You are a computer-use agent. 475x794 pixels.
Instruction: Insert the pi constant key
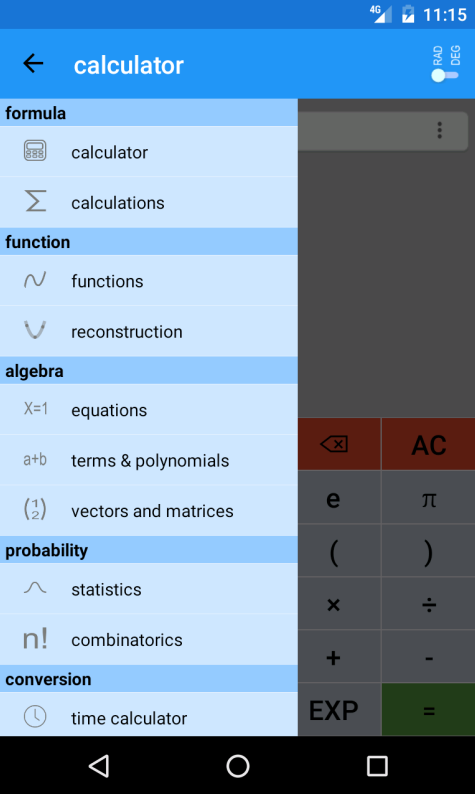coord(428,498)
